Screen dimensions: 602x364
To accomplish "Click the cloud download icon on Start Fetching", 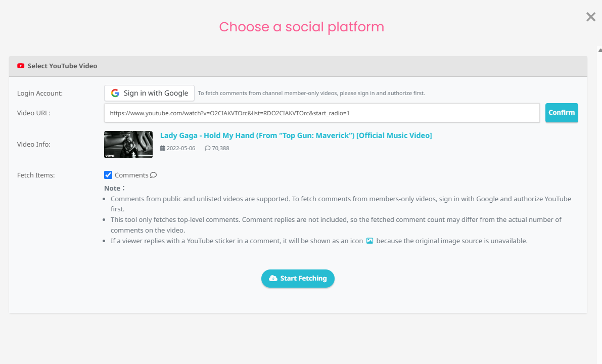I will click(273, 279).
